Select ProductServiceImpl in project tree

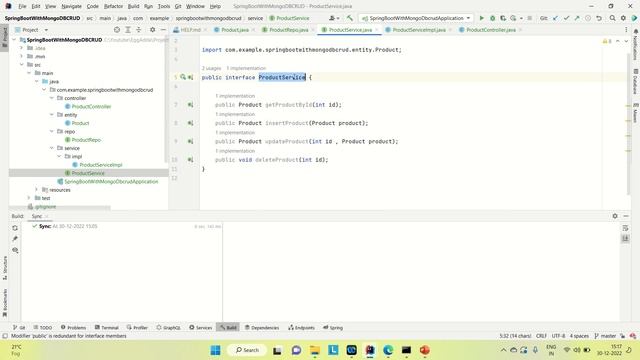[100, 164]
